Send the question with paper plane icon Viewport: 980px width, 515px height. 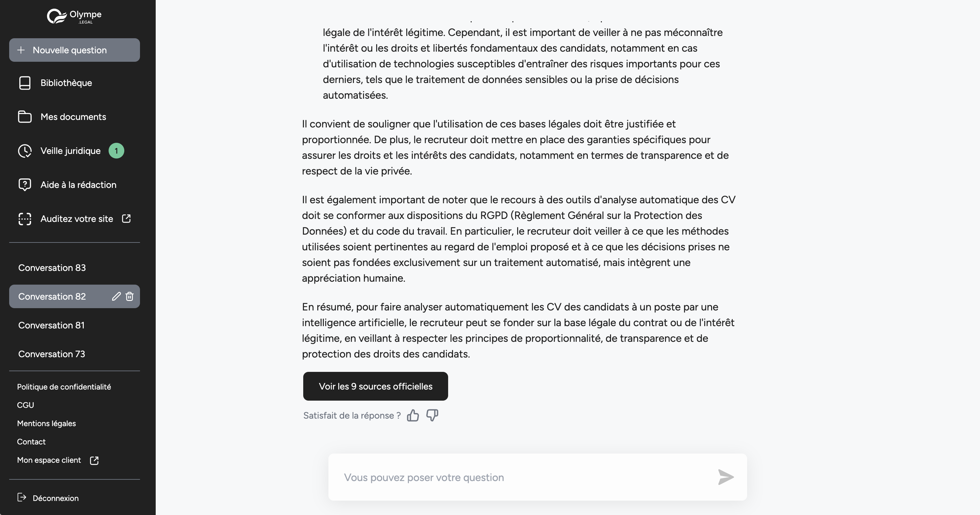[726, 477]
